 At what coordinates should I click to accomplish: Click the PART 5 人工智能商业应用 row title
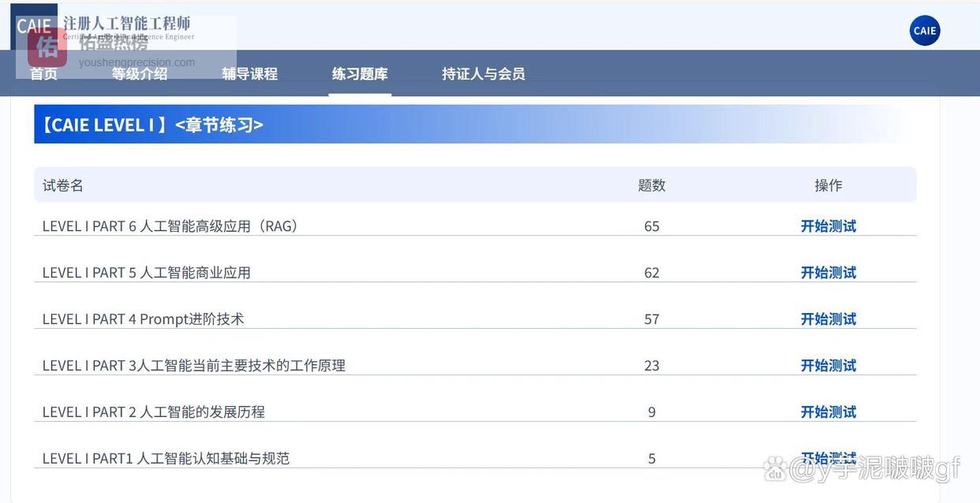pos(146,273)
